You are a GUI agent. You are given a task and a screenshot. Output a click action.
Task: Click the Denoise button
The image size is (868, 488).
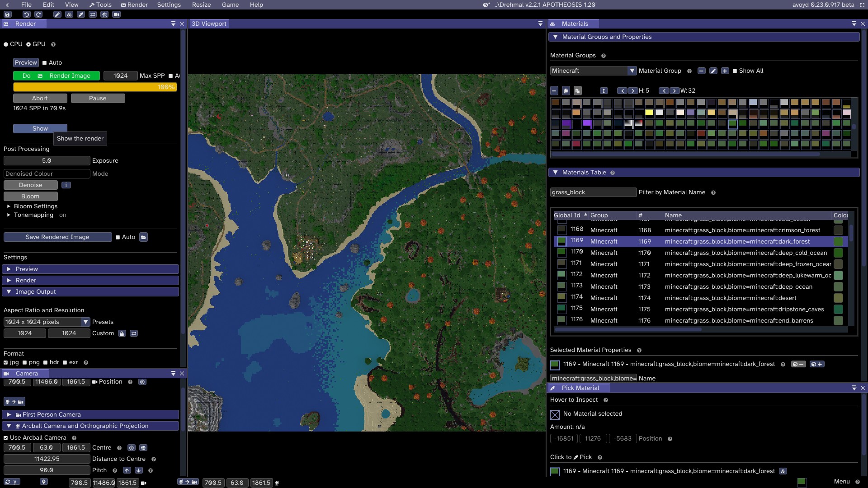pyautogui.click(x=31, y=185)
